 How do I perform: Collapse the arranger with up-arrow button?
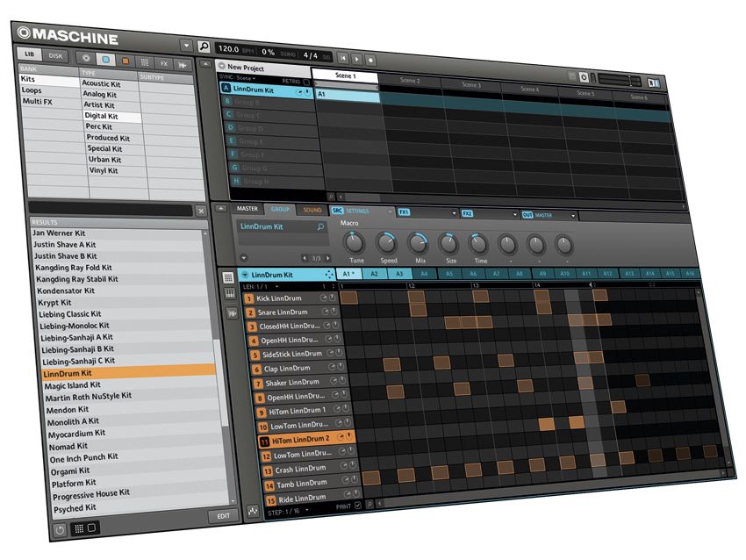click(205, 64)
